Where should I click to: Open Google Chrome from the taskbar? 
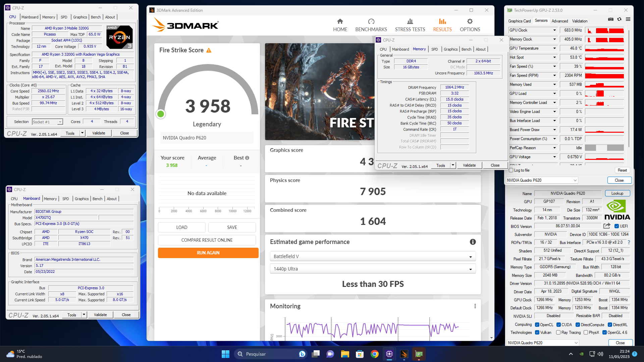[375, 354]
